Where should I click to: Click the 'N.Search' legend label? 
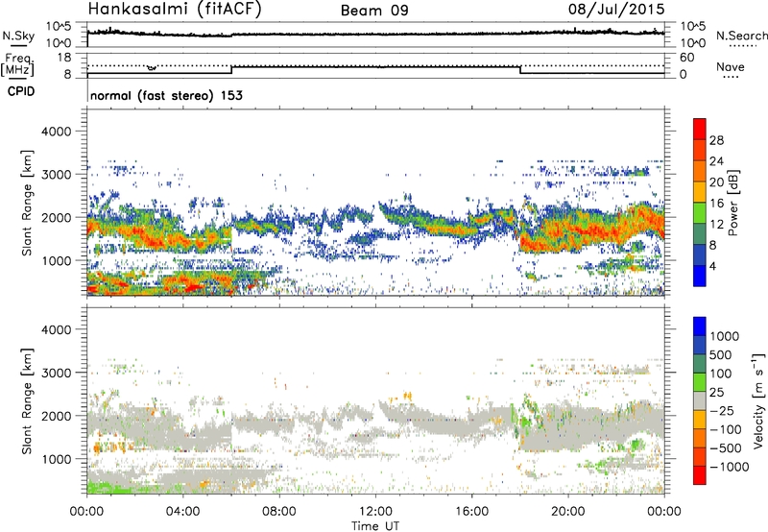pos(741,36)
